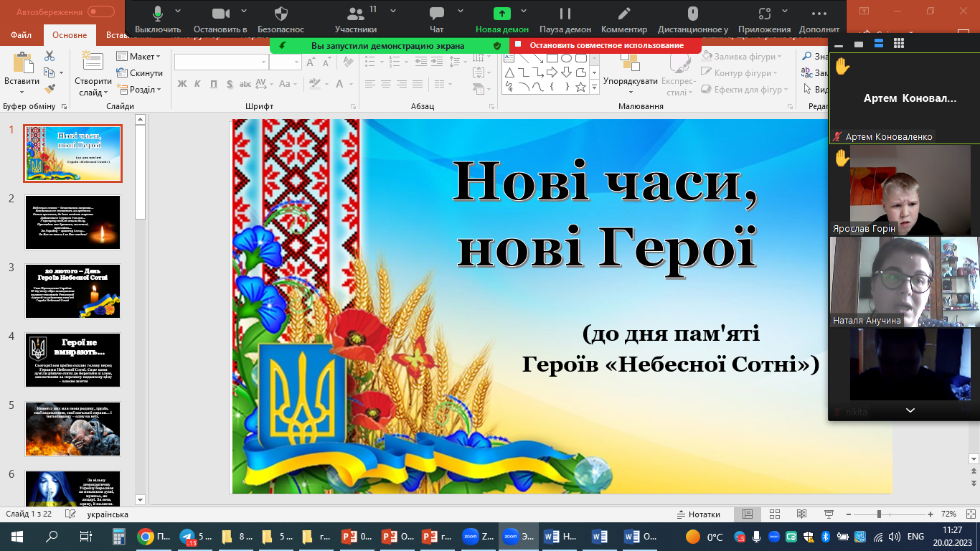
Task: Toggle text shadow S formatting
Action: tap(229, 84)
